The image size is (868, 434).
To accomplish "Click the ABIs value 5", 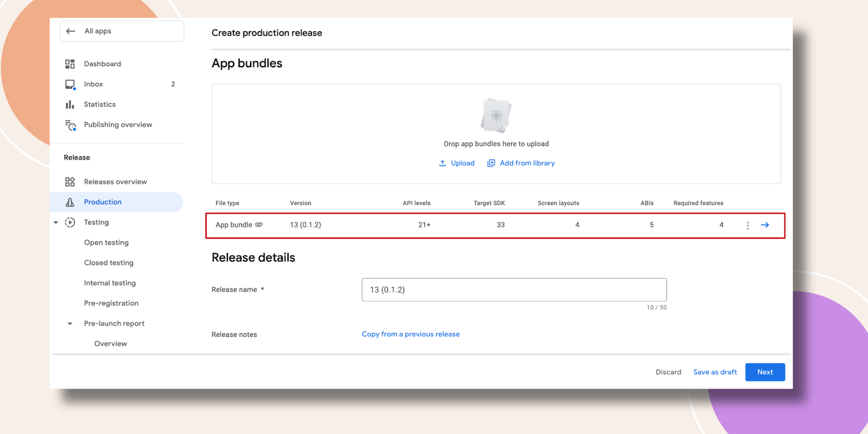I will coord(652,225).
